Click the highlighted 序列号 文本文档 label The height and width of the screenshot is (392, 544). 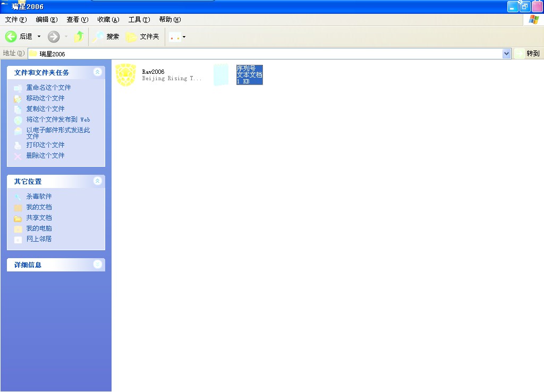click(x=250, y=74)
